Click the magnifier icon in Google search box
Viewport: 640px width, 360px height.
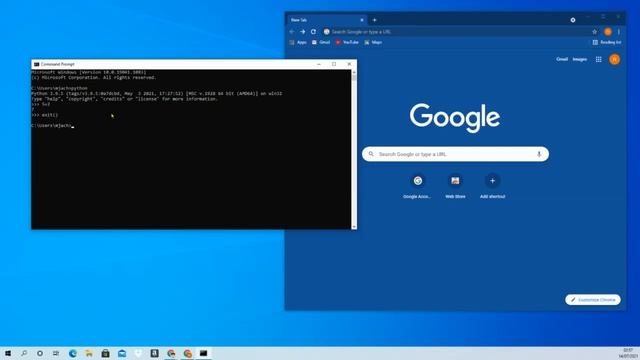click(371, 154)
